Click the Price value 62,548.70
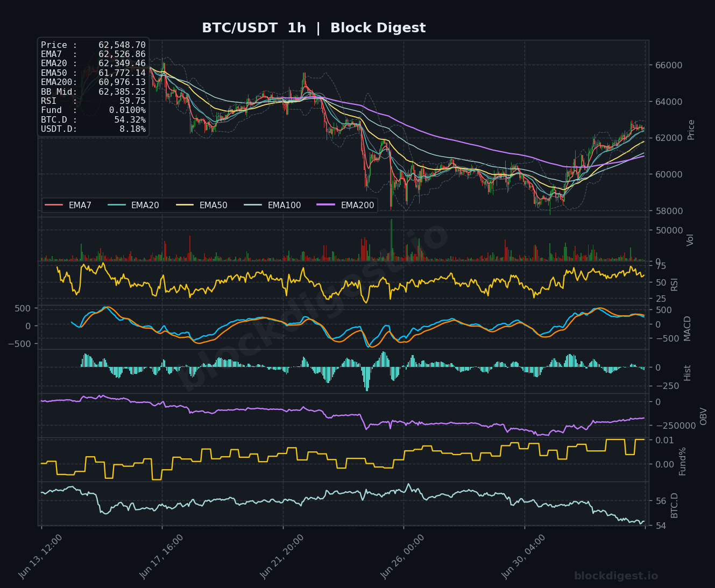This screenshot has height=588, width=715. click(122, 45)
